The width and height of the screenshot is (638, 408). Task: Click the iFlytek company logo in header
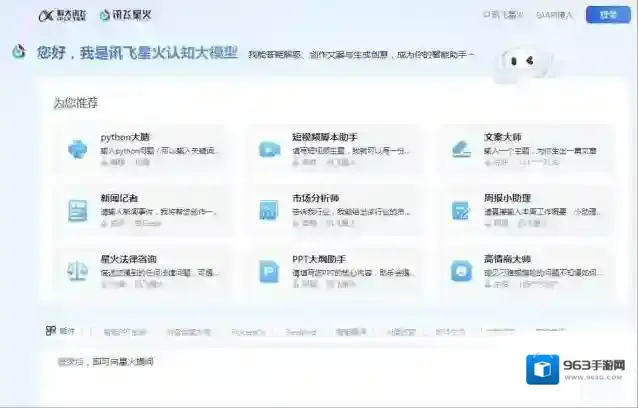click(63, 15)
